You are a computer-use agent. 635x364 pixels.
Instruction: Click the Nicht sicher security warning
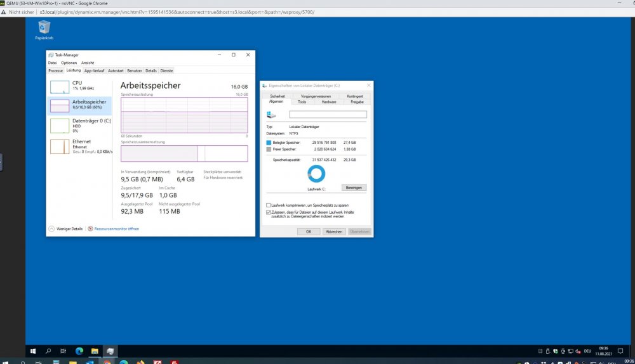pyautogui.click(x=18, y=12)
